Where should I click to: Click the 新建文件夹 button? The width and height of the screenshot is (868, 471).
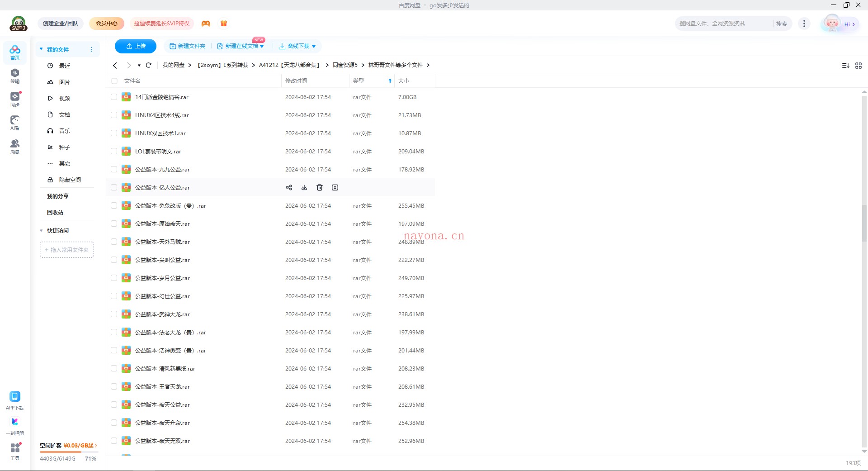point(187,46)
